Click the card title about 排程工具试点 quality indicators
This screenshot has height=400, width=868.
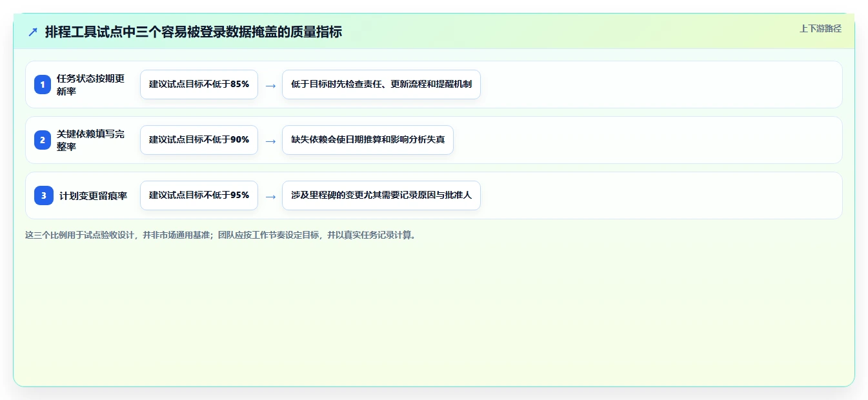click(194, 32)
